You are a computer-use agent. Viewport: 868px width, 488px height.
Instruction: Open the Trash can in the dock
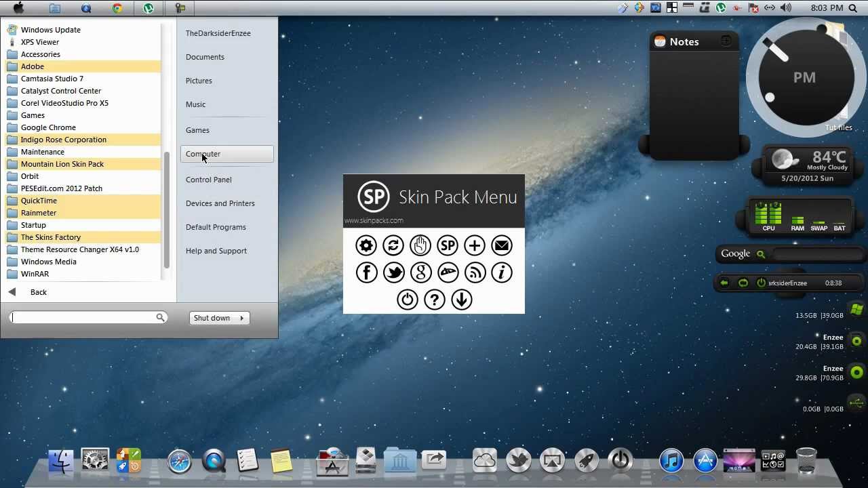tap(806, 461)
